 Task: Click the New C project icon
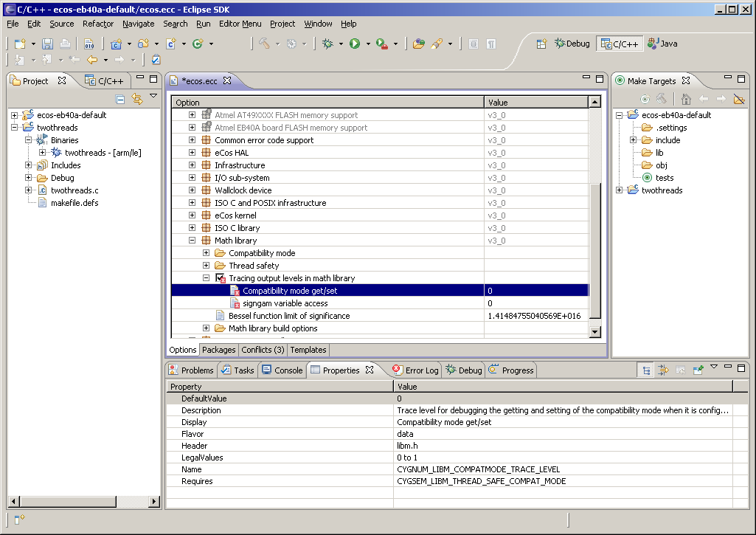(x=117, y=44)
